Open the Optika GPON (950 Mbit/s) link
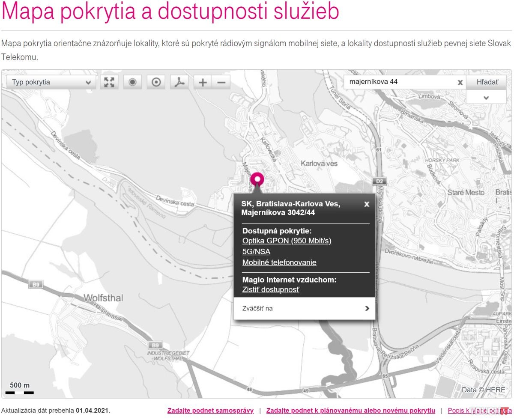This screenshot has width=514, height=420. 287,241
